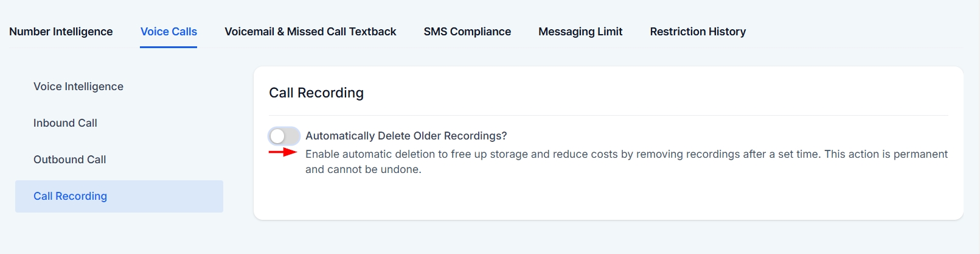Switch to Voicemail & Missed Call Textback tab

(x=310, y=32)
